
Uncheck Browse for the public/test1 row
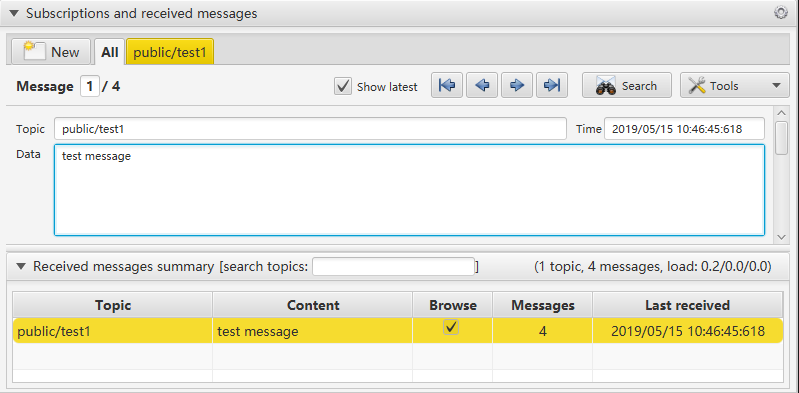[x=451, y=327]
